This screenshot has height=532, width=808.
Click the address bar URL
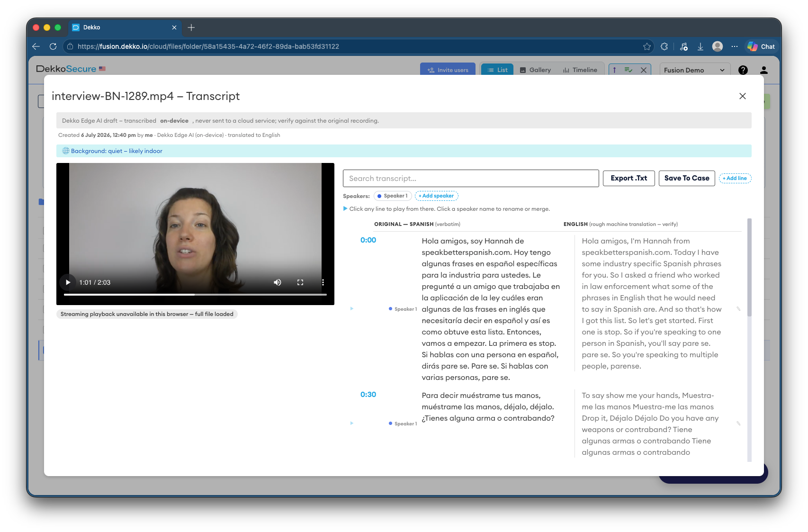208,46
